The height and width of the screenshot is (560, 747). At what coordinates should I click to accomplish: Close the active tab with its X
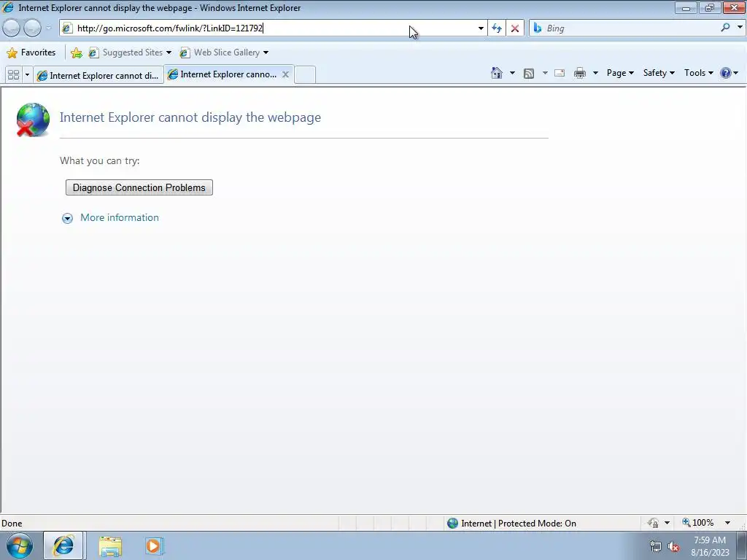tap(285, 74)
